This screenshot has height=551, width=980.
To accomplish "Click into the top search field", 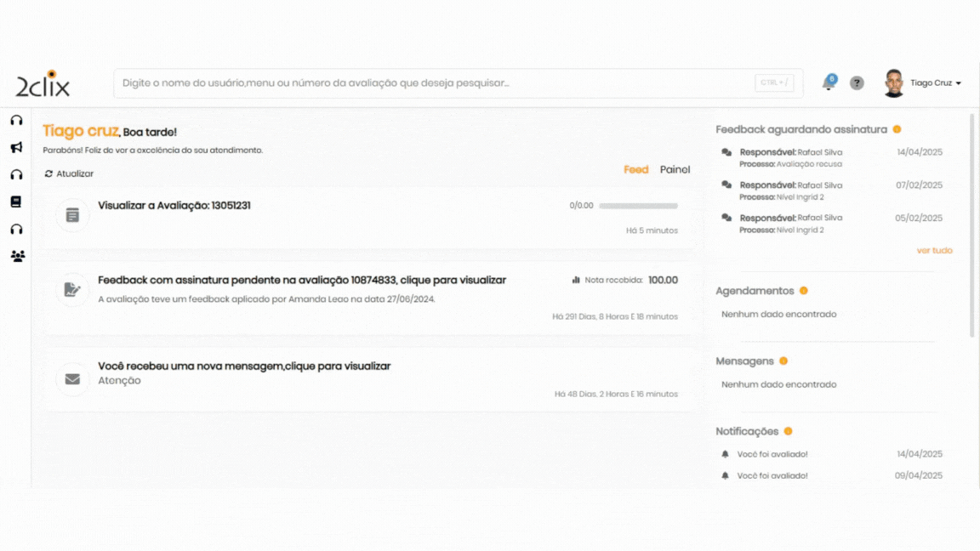I will pyautogui.click(x=434, y=83).
